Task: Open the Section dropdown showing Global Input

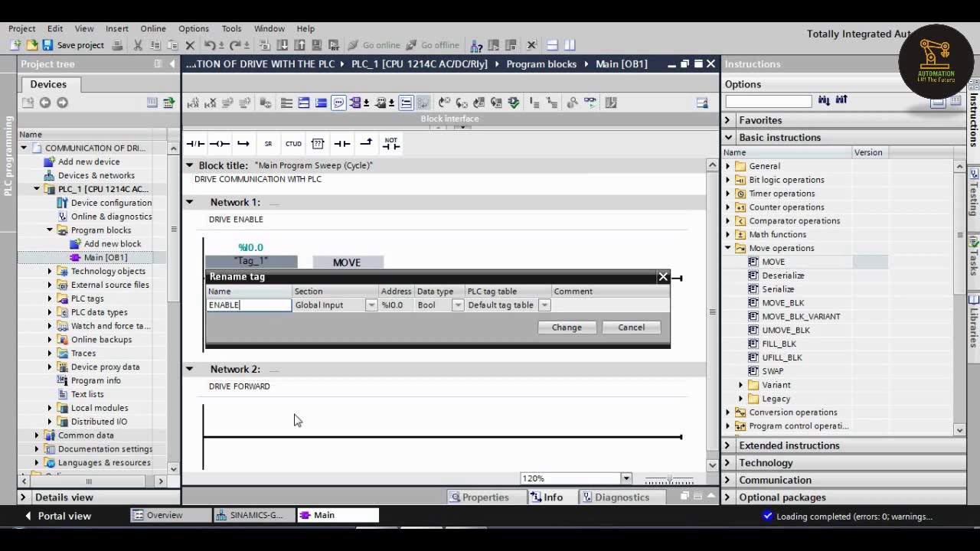Action: pyautogui.click(x=371, y=305)
